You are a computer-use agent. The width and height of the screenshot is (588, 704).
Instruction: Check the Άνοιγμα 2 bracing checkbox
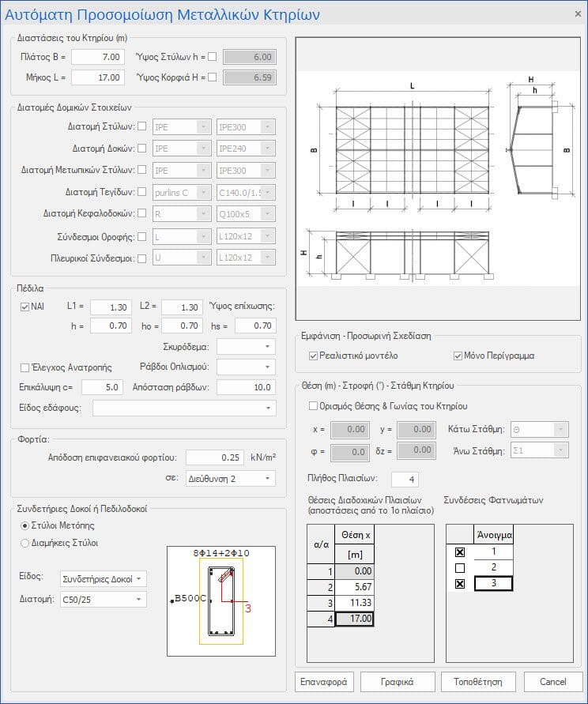point(459,567)
